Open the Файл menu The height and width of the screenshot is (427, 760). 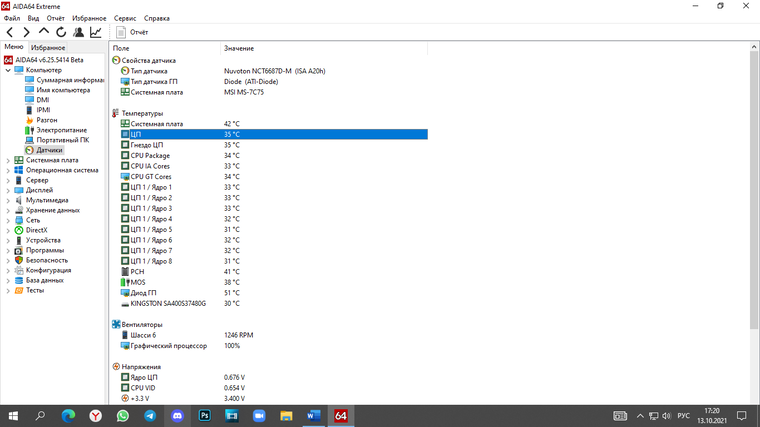click(x=12, y=18)
